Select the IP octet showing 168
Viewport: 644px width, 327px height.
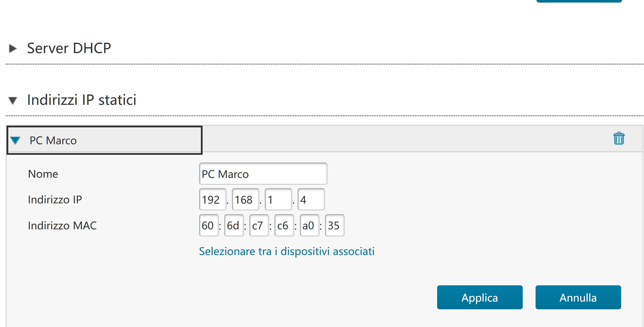245,199
